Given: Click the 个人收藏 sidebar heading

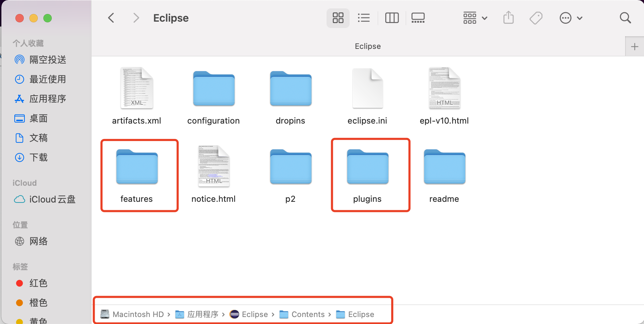Looking at the screenshot, I should [28, 43].
